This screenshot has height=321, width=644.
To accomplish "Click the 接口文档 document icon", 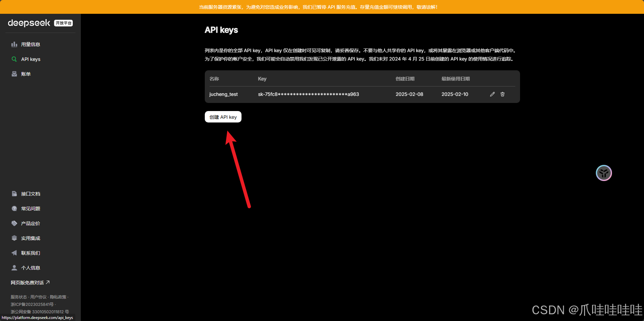I will 14,194.
